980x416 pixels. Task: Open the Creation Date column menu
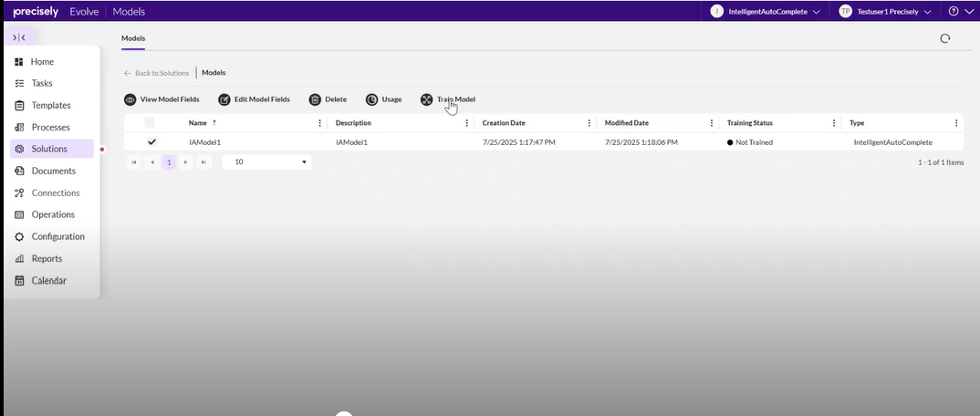[589, 123]
